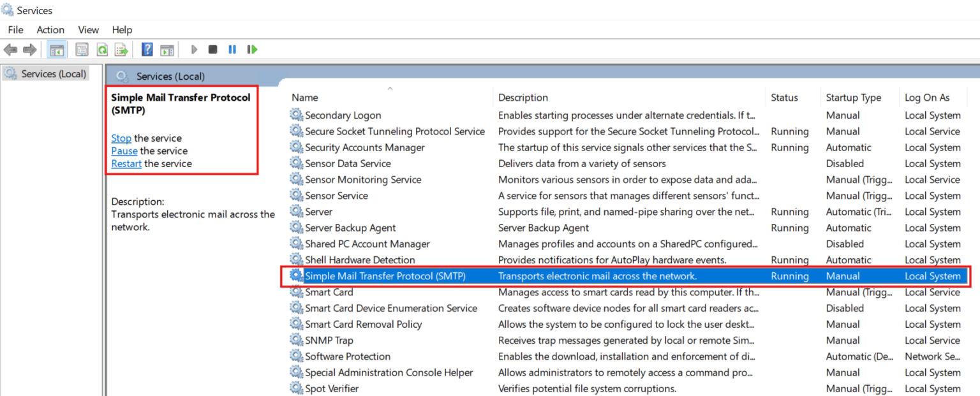Select the Sensor Data Service name
Viewport: 980px width, 396px height.
click(348, 163)
